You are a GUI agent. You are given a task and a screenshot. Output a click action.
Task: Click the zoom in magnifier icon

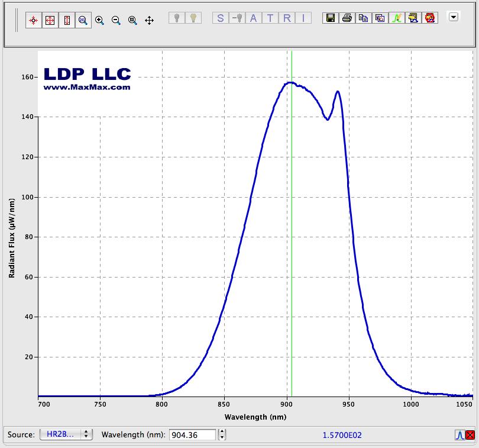99,21
